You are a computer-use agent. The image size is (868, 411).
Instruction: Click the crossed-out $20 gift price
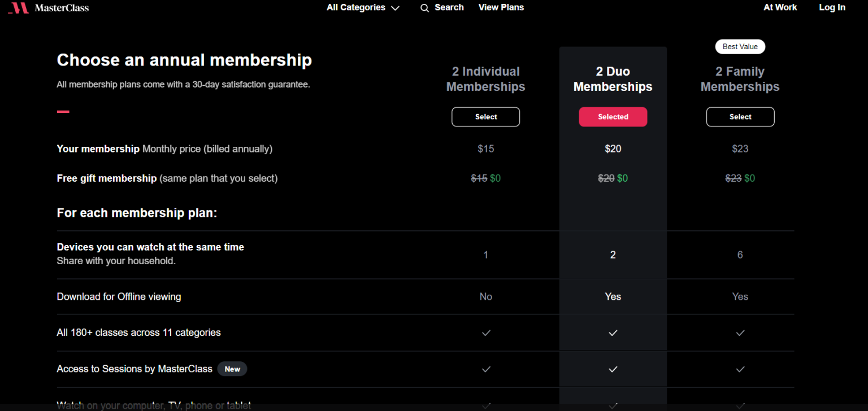605,178
